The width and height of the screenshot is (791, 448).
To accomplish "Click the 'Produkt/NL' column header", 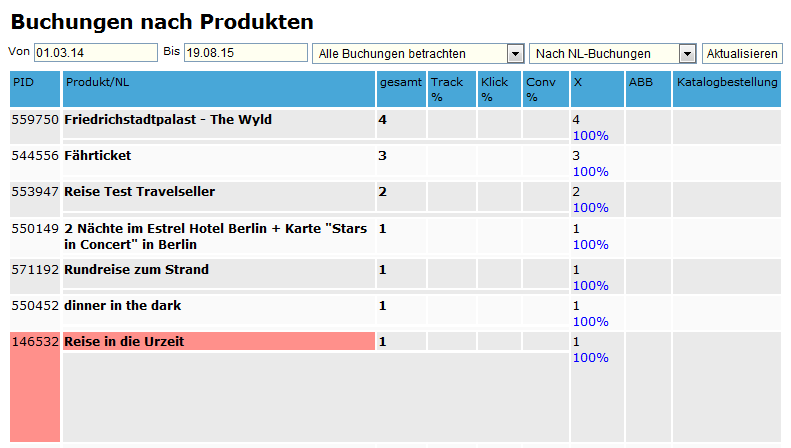I will click(96, 82).
